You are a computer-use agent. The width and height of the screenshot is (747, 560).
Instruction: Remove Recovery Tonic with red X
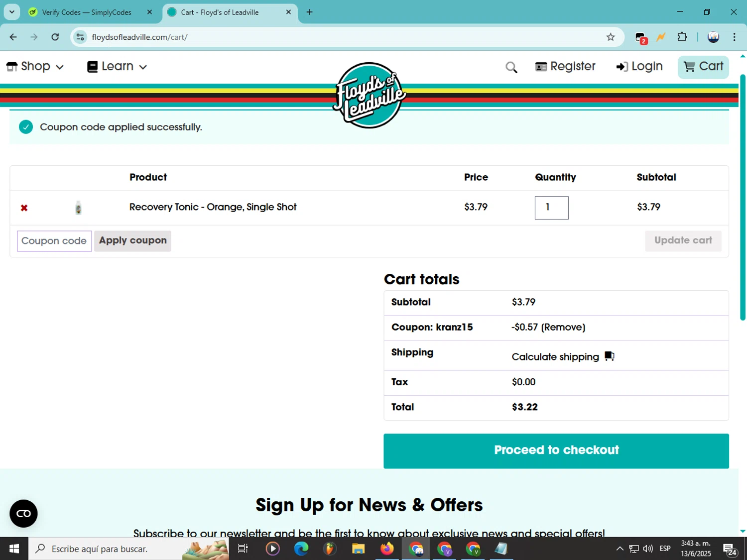point(24,208)
